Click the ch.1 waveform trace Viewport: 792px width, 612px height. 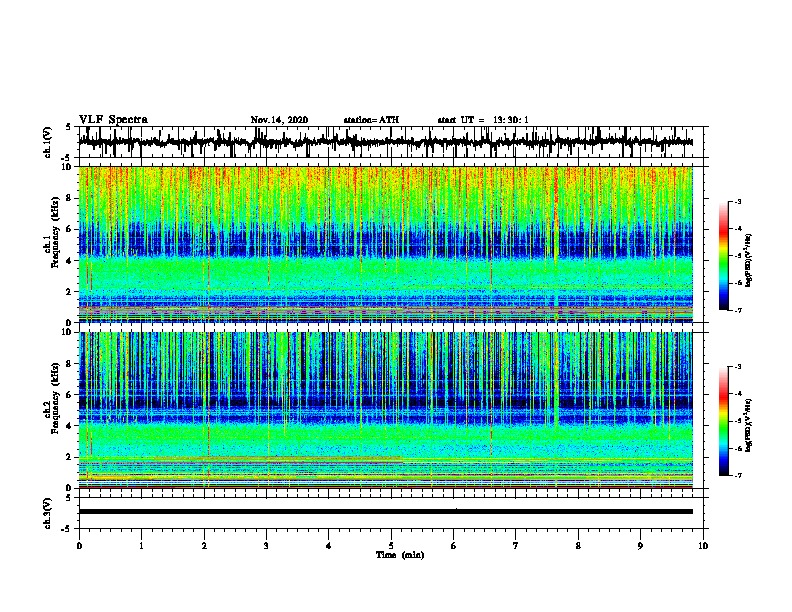click(385, 142)
